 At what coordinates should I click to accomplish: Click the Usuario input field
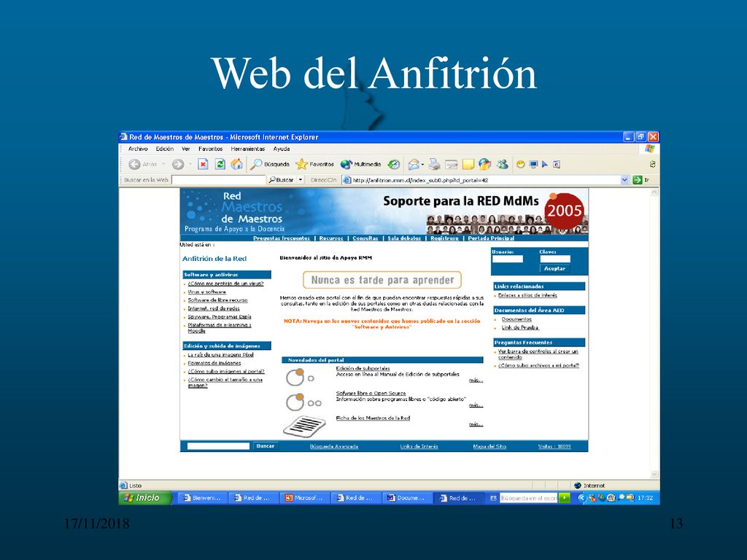508,259
